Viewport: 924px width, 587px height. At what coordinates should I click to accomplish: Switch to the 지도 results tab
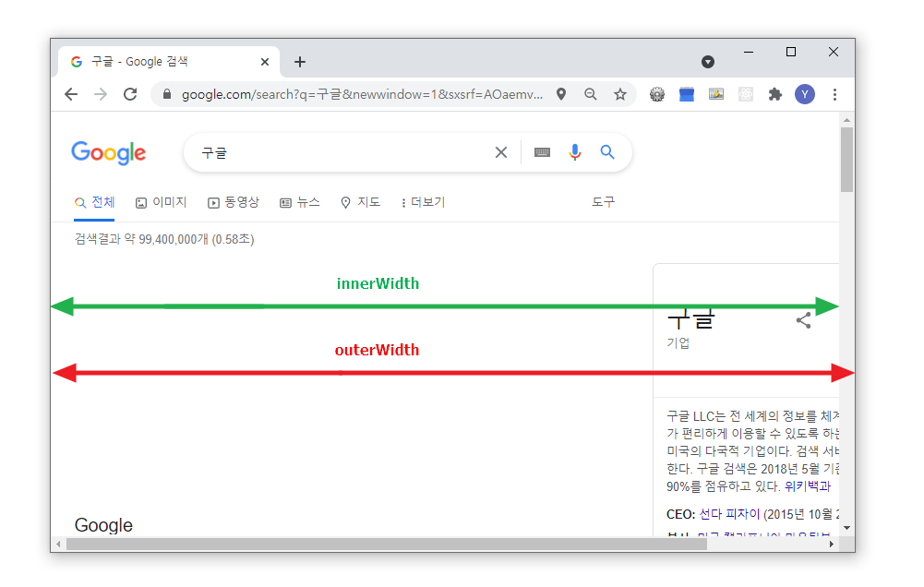pos(361,202)
